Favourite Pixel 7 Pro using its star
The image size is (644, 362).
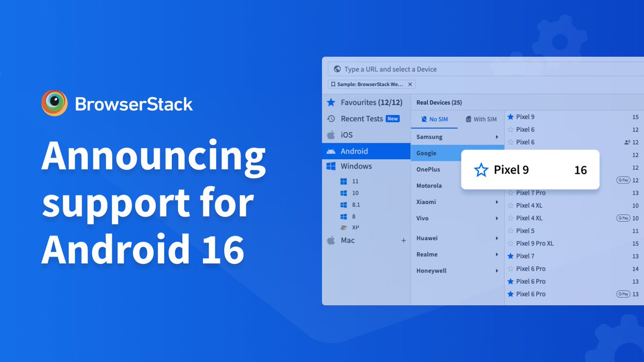coord(510,193)
